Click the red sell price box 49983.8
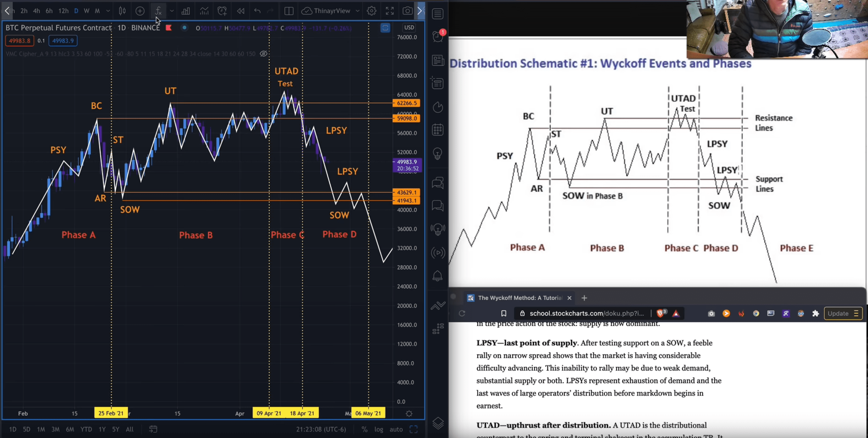This screenshot has width=868, height=438. click(19, 41)
